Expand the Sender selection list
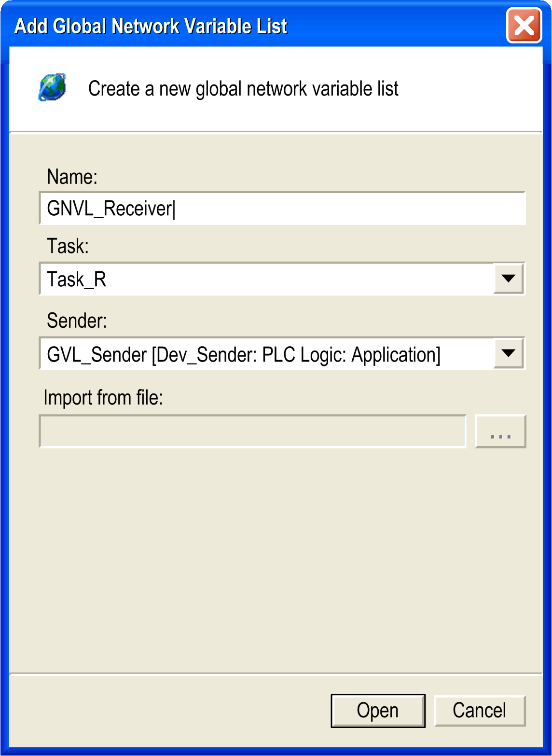This screenshot has width=552, height=756. pyautogui.click(x=509, y=353)
